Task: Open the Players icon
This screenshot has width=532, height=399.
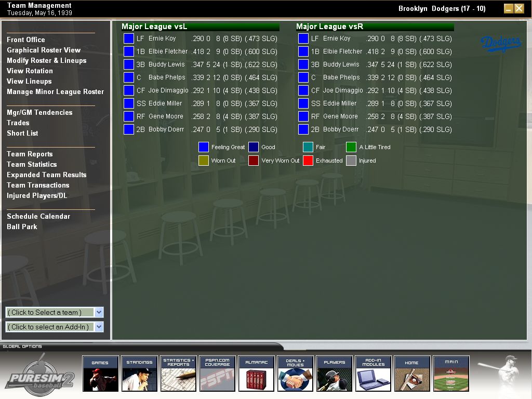Action: pos(334,374)
